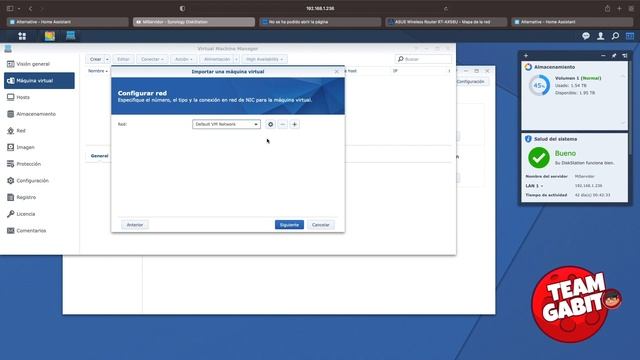Open a new Safari tab with plus

click(x=619, y=8)
